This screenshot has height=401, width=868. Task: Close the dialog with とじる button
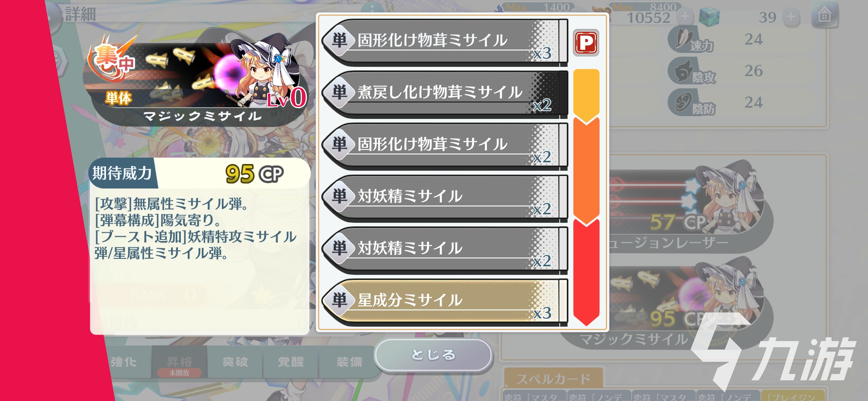433,355
